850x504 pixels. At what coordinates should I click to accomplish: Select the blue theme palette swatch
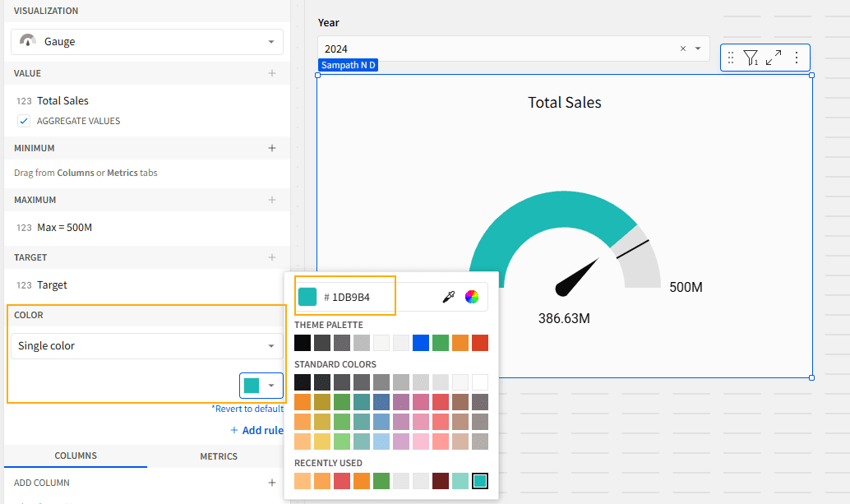421,343
